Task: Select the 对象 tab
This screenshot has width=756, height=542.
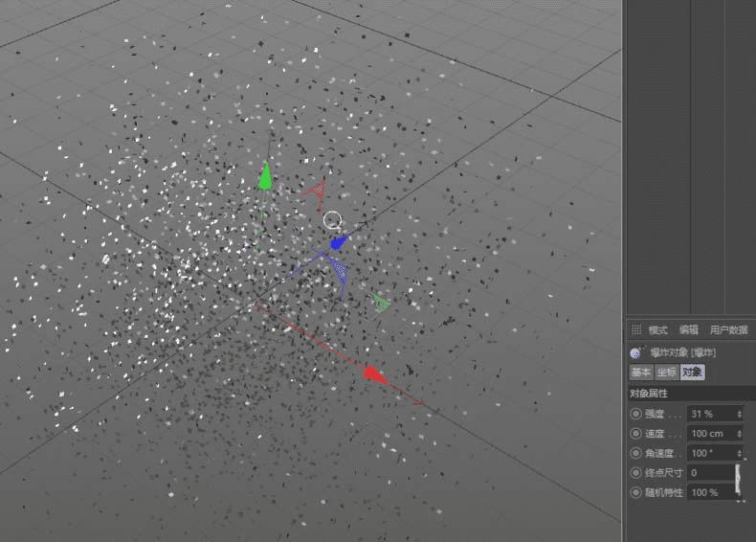Action: 692,373
